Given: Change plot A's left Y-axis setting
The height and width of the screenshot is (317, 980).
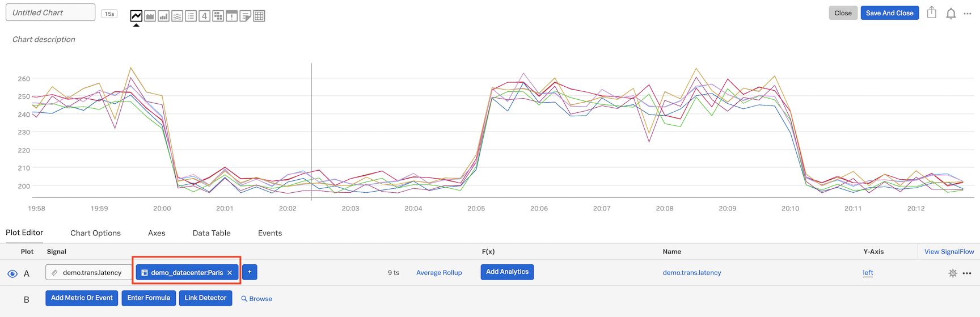Looking at the screenshot, I should tap(868, 273).
